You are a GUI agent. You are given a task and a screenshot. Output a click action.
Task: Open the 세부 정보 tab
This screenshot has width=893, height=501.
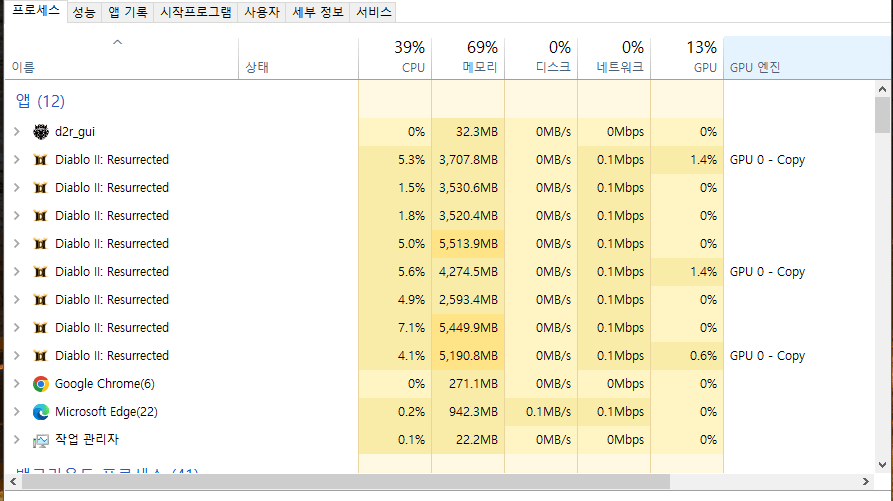[318, 12]
